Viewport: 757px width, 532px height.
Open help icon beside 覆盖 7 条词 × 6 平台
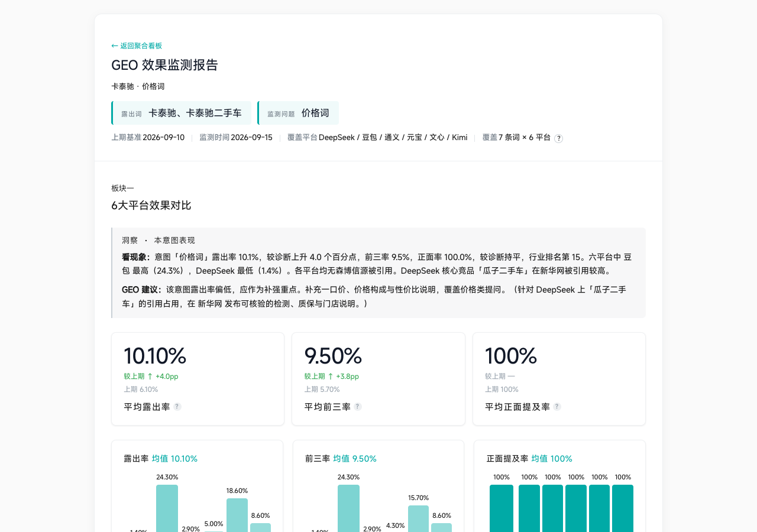point(558,138)
